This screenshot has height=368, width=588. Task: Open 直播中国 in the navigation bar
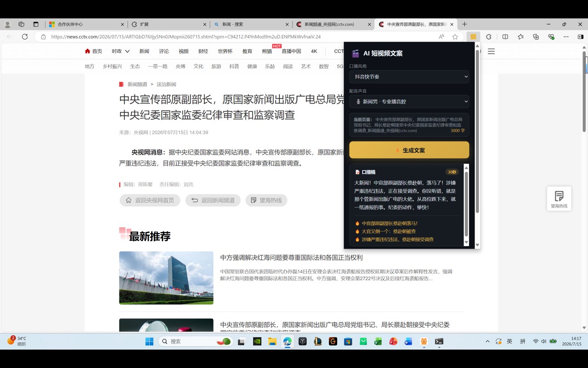(x=291, y=51)
